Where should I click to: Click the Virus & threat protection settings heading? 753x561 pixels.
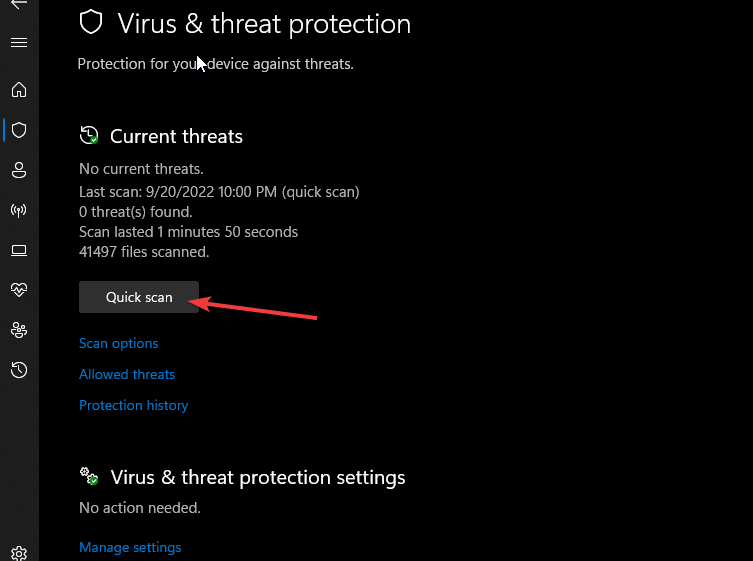click(258, 477)
